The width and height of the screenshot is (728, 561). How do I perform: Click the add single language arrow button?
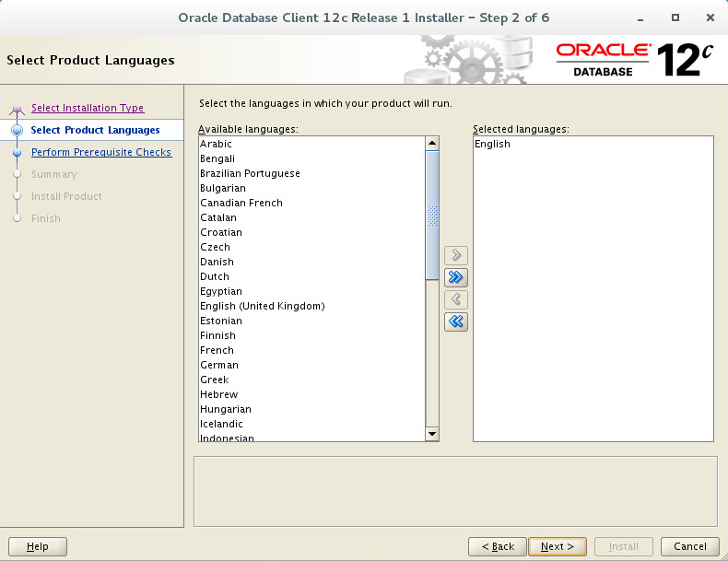pyautogui.click(x=456, y=255)
